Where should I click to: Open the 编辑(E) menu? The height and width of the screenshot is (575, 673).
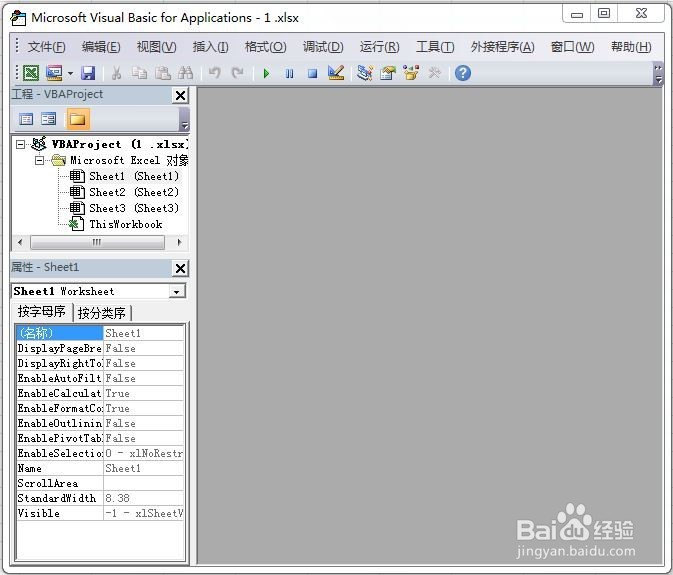pyautogui.click(x=101, y=46)
